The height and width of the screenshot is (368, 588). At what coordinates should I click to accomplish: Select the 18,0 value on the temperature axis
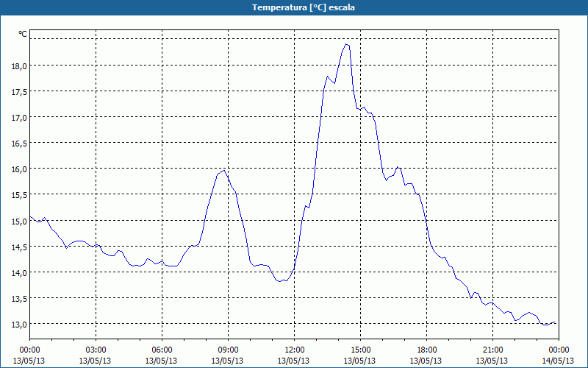click(19, 66)
